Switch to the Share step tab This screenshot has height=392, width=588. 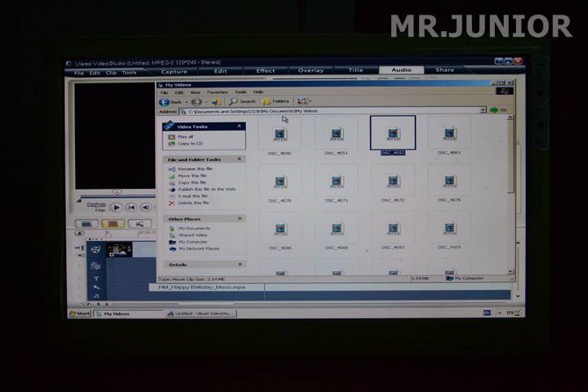445,69
